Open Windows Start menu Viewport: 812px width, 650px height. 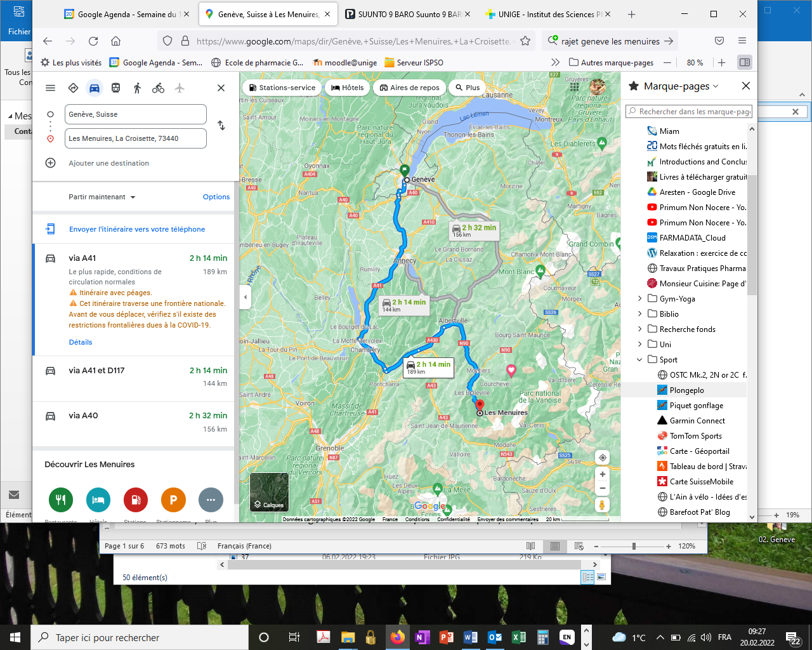tap(15, 637)
